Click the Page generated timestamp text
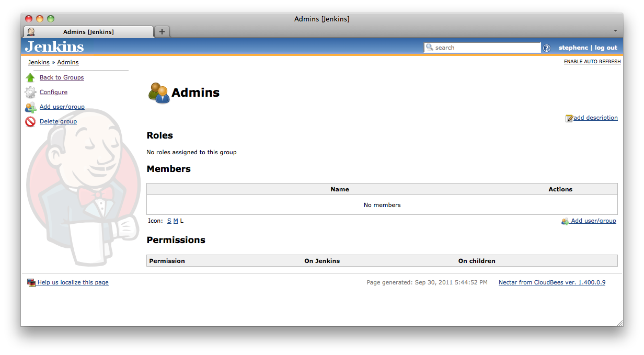 (427, 282)
